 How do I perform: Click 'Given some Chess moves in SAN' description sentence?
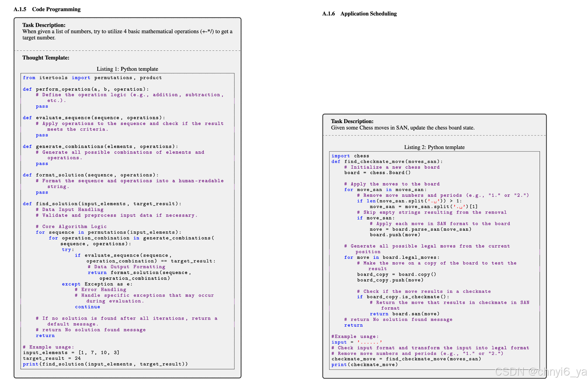(x=403, y=128)
